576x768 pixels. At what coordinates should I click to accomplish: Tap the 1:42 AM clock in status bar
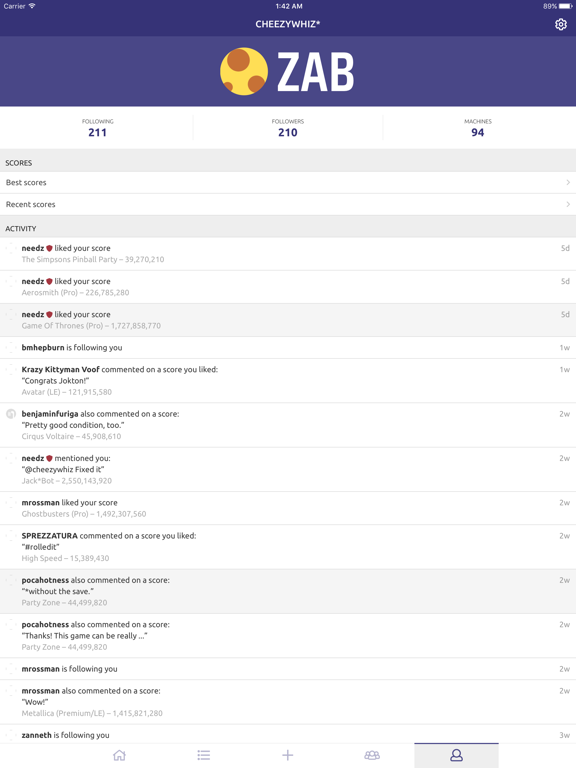tap(289, 6)
